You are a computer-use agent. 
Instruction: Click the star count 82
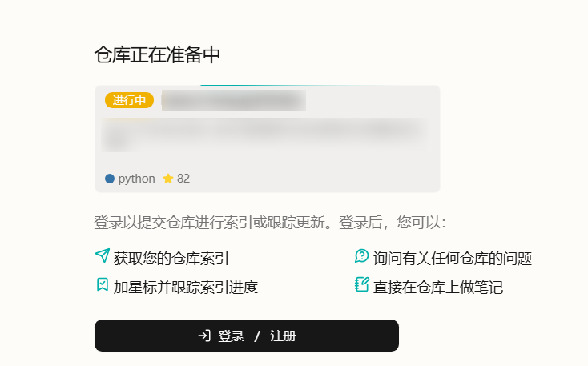coord(183,179)
